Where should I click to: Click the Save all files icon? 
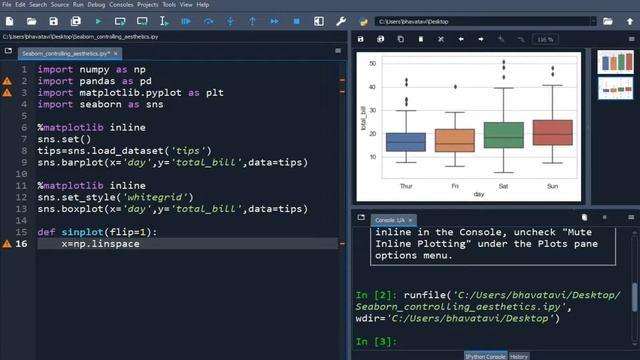(76, 21)
